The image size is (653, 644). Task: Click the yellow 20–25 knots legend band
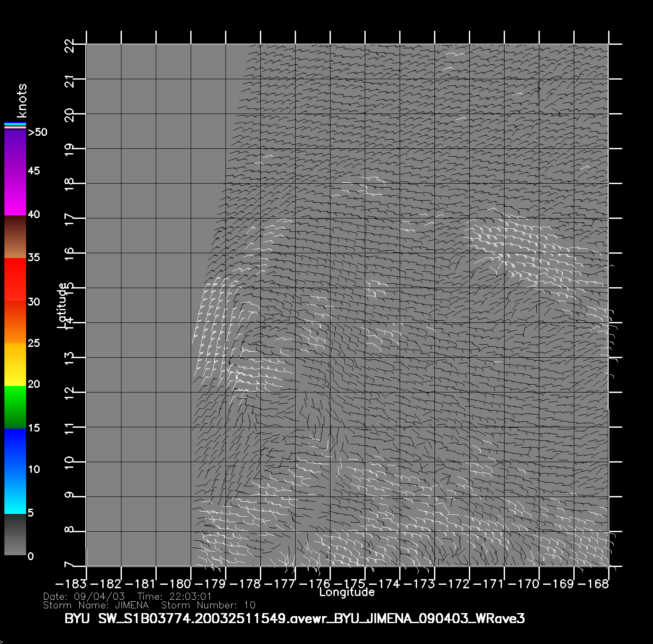[x=15, y=364]
